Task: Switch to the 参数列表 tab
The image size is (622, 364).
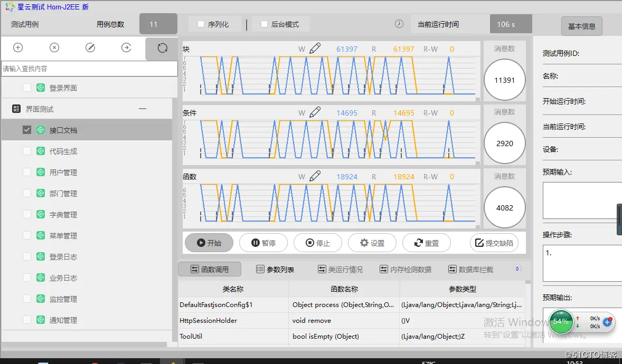Action: [x=275, y=270]
